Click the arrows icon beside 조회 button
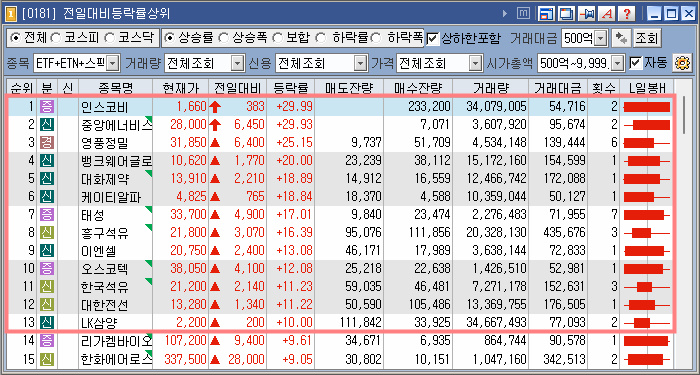 point(620,38)
